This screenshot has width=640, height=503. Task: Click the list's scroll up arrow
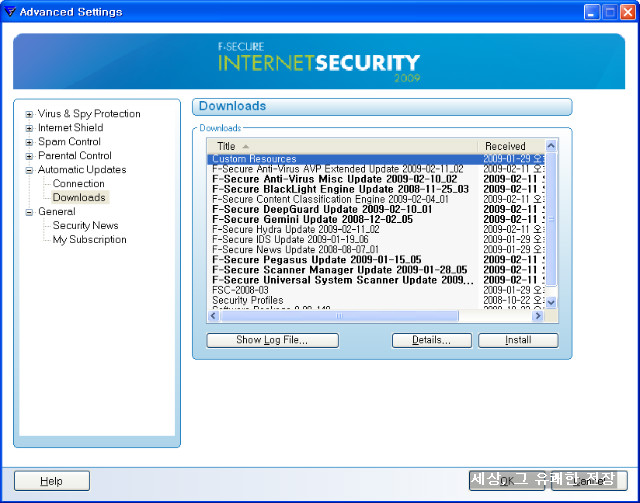click(x=551, y=145)
